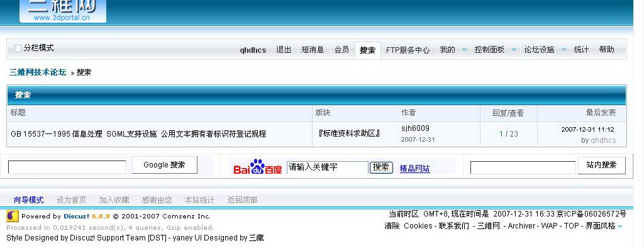Open author sjh6009 profile
644x248 pixels.
(415, 128)
